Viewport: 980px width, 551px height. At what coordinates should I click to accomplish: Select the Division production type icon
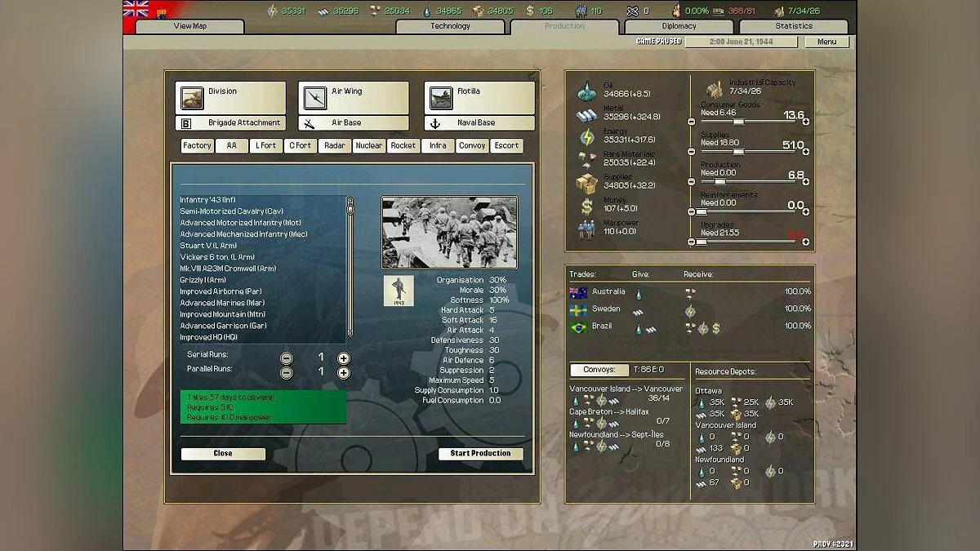(191, 97)
